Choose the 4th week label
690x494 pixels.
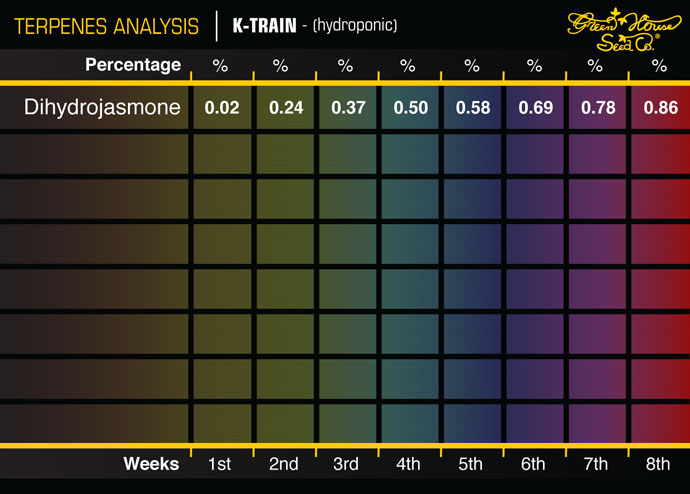pos(408,464)
